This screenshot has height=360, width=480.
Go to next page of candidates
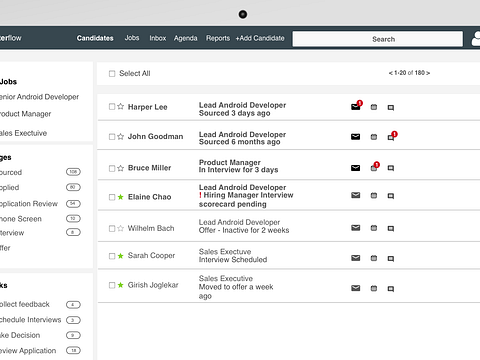428,73
